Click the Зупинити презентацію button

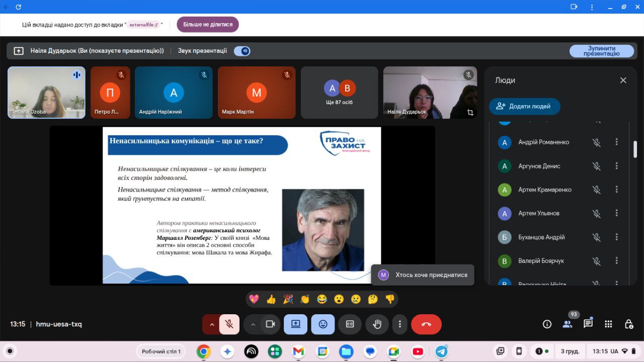point(601,51)
